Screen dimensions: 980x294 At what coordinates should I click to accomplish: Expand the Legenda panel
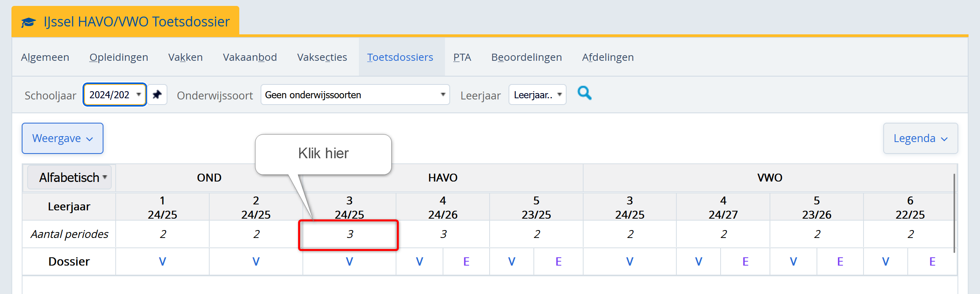pyautogui.click(x=920, y=139)
